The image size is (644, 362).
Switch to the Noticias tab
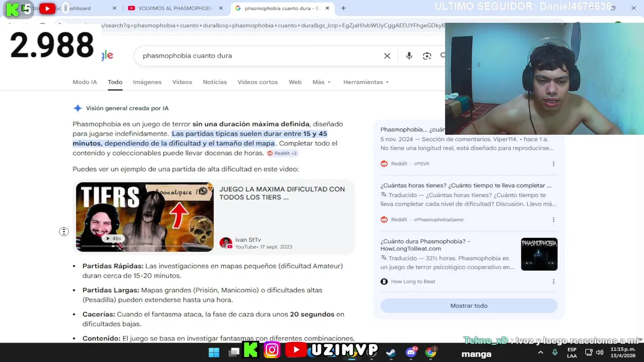[x=215, y=82]
